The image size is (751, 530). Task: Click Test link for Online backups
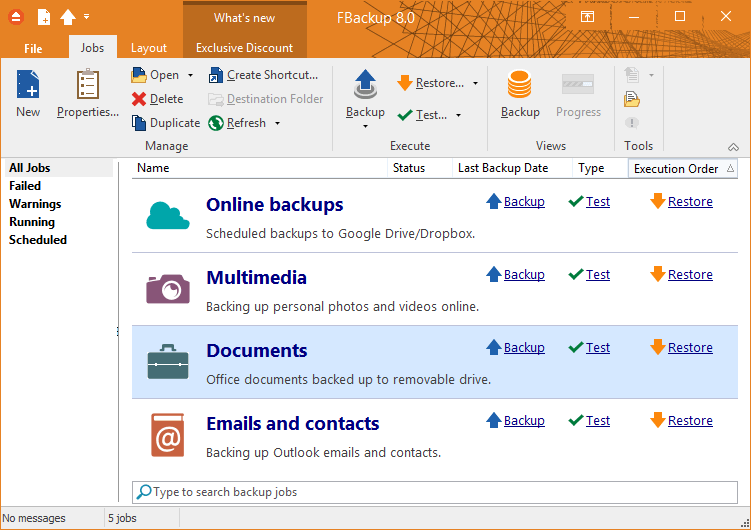tap(598, 202)
